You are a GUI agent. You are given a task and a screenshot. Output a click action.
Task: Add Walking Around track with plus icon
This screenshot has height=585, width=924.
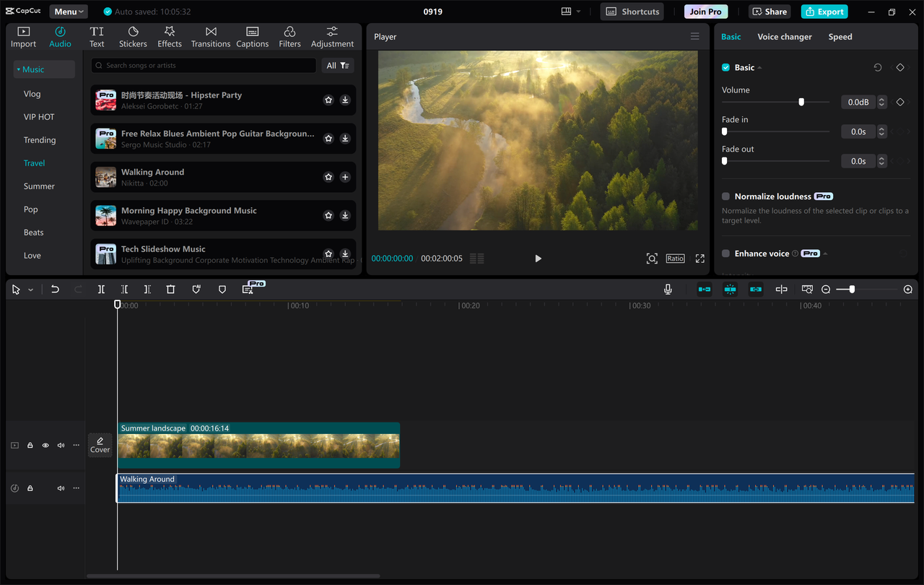pyautogui.click(x=345, y=177)
